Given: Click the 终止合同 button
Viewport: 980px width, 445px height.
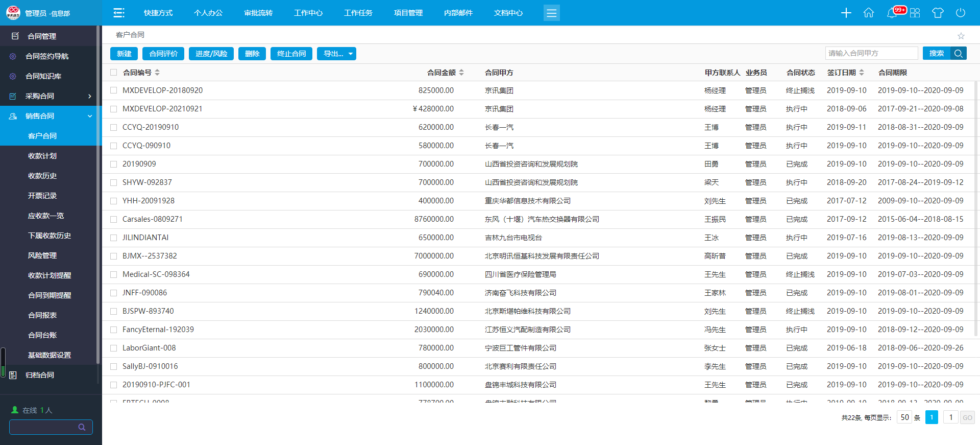Looking at the screenshot, I should [291, 54].
